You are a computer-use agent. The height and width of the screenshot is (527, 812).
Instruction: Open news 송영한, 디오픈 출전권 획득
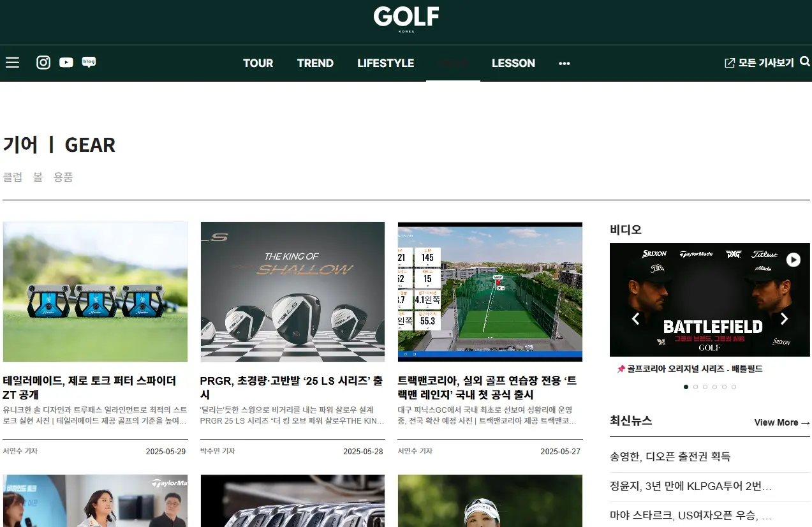670,457
